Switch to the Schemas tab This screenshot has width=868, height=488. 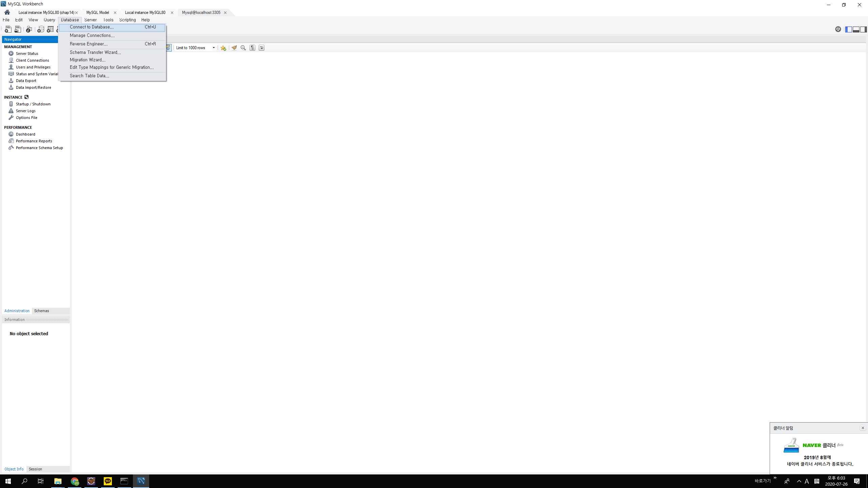pos(42,311)
